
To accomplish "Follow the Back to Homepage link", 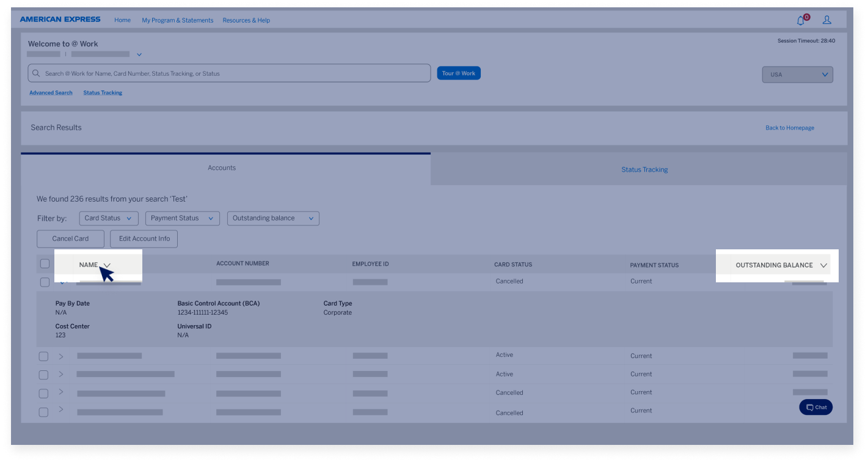I will [x=790, y=128].
